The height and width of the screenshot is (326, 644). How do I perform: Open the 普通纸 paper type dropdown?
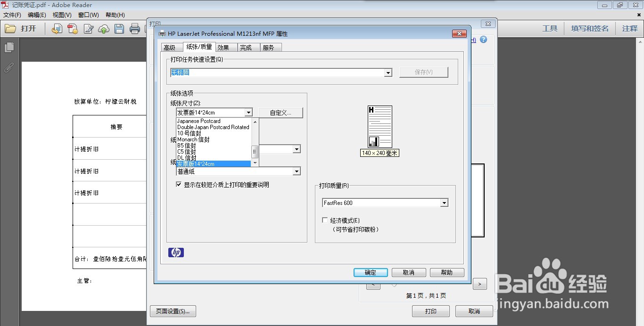pos(297,171)
